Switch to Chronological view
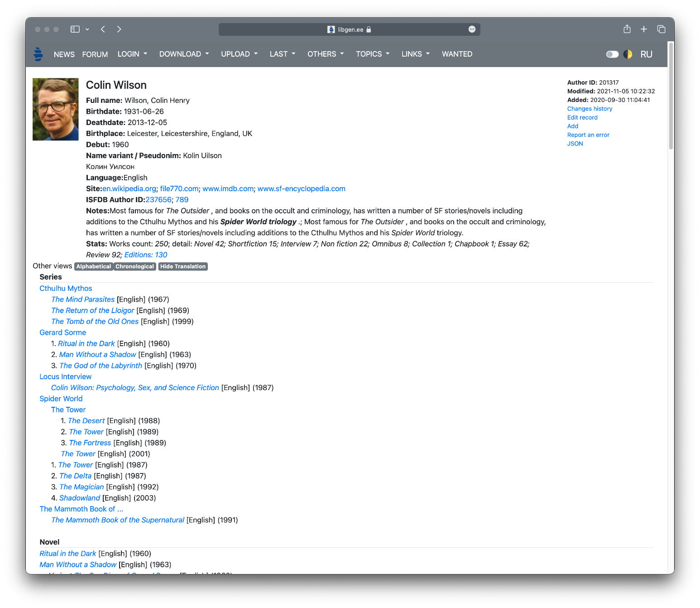Image resolution: width=700 pixels, height=608 pixels. coord(134,266)
